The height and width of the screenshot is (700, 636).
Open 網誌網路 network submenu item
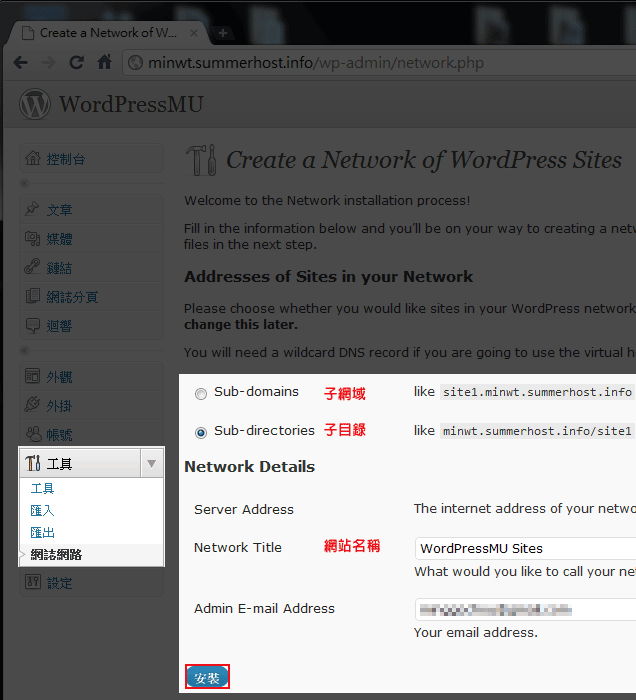[56, 554]
